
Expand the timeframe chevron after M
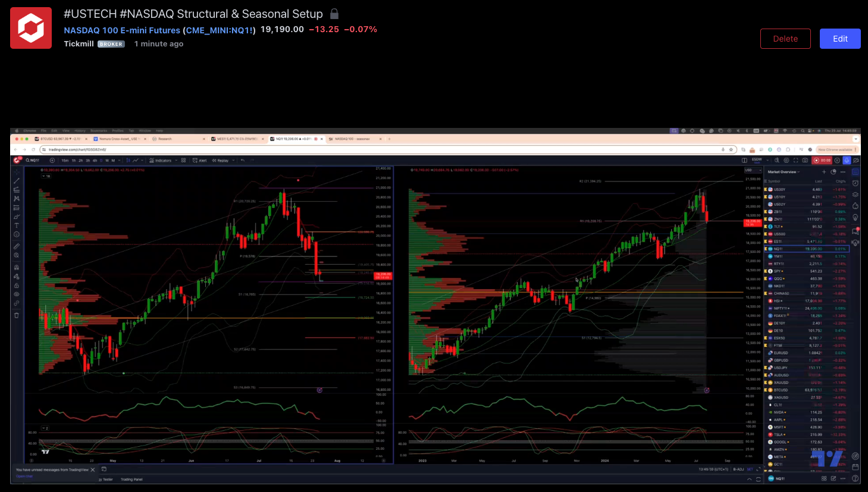pyautogui.click(x=120, y=160)
